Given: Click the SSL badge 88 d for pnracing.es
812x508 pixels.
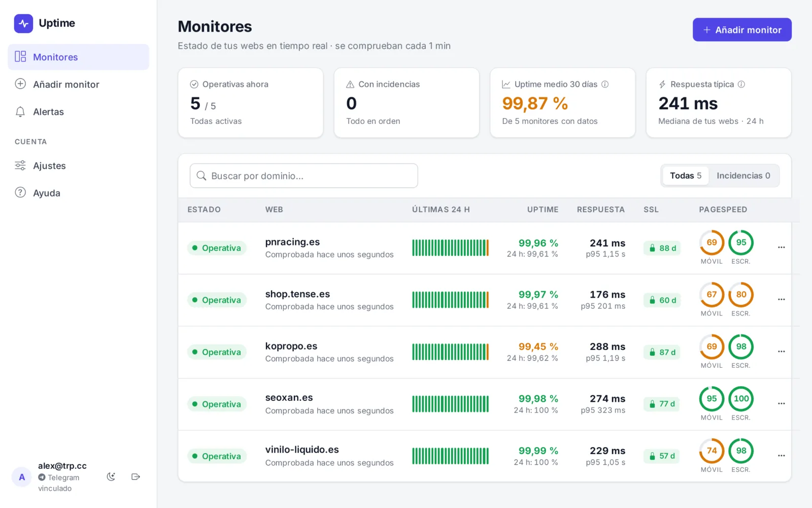Looking at the screenshot, I should (662, 248).
